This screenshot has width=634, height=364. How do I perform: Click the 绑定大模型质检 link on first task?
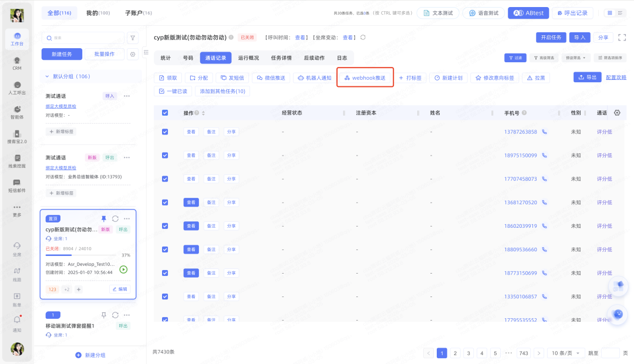[x=61, y=106]
